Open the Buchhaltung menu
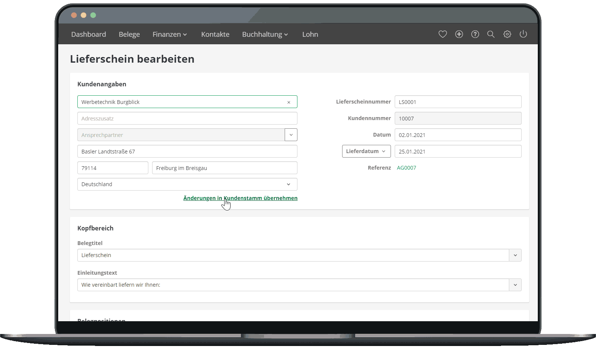The width and height of the screenshot is (596, 364). [x=265, y=34]
